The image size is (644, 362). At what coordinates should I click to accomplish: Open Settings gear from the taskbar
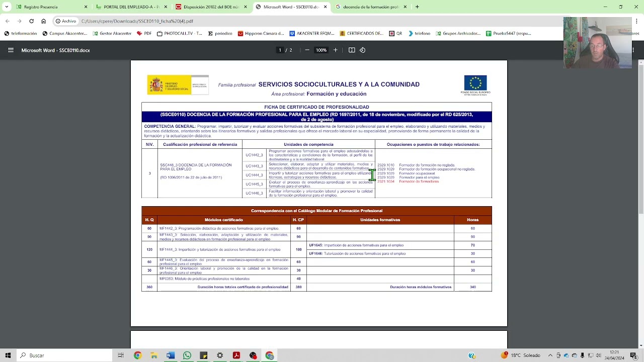[220, 355]
